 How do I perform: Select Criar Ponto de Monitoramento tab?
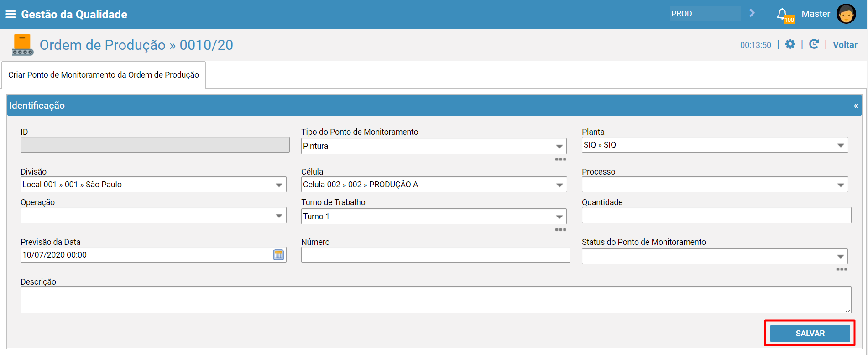pos(104,75)
